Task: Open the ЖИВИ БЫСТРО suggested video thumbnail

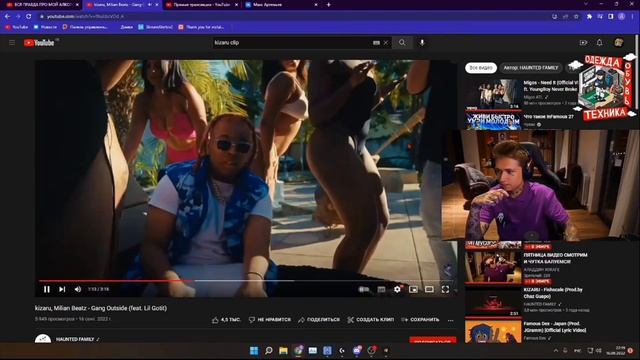Action: (x=493, y=121)
